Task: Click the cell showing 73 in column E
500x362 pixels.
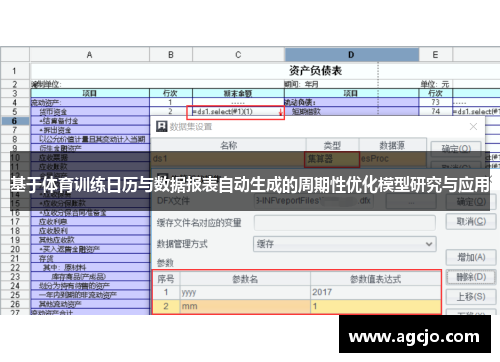Action: [435, 103]
